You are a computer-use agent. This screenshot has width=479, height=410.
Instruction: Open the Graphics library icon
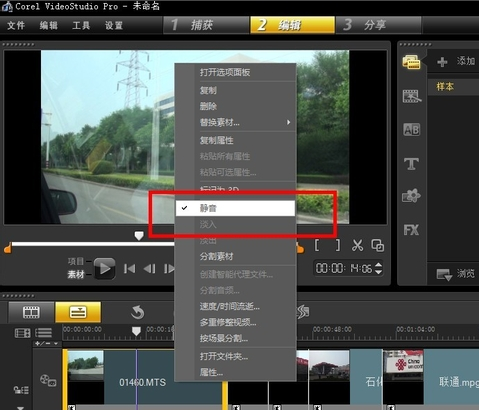click(x=411, y=196)
